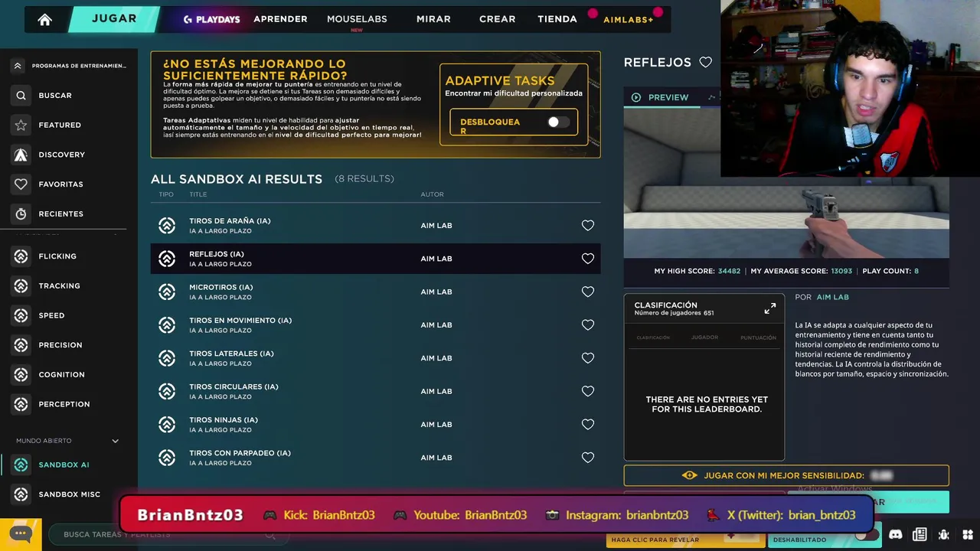
Task: Open the Playdays tab
Action: [x=211, y=19]
